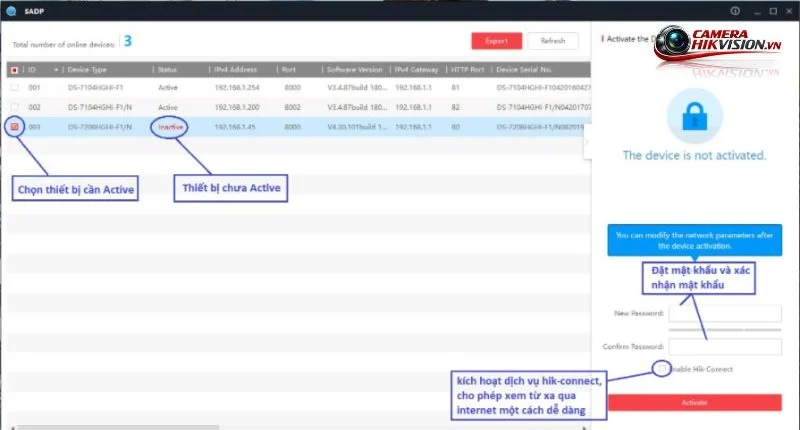Viewport: 800px width, 430px height.
Task: Focus the Confirm Password field
Action: click(x=725, y=347)
